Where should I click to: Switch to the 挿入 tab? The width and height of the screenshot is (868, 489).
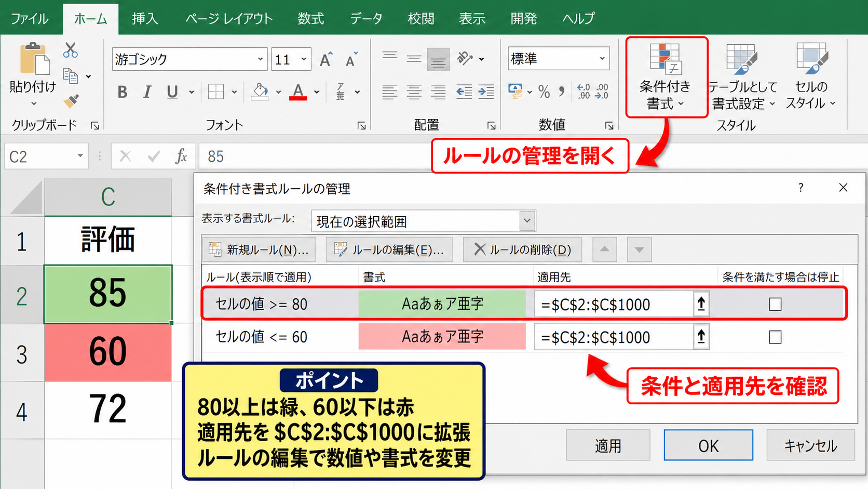point(145,18)
